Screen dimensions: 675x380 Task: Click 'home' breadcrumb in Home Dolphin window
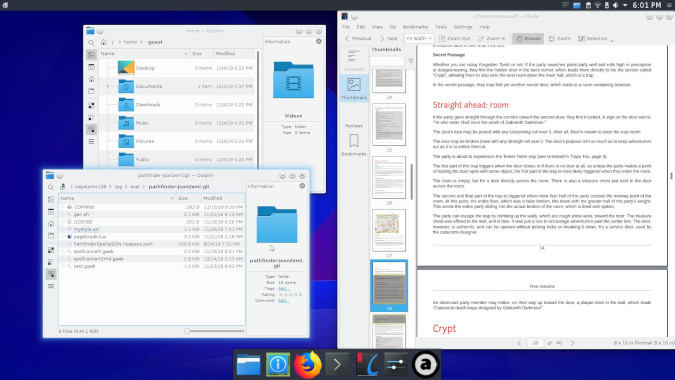(x=130, y=42)
